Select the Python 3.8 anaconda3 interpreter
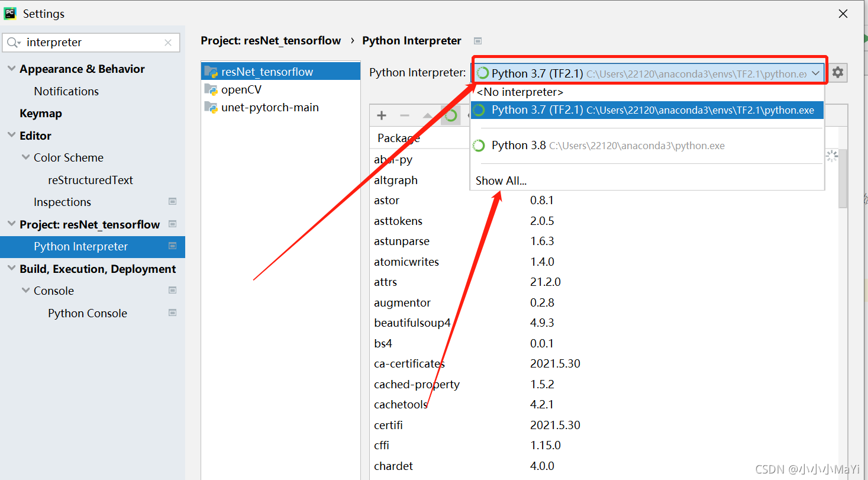868x480 pixels. coord(647,146)
